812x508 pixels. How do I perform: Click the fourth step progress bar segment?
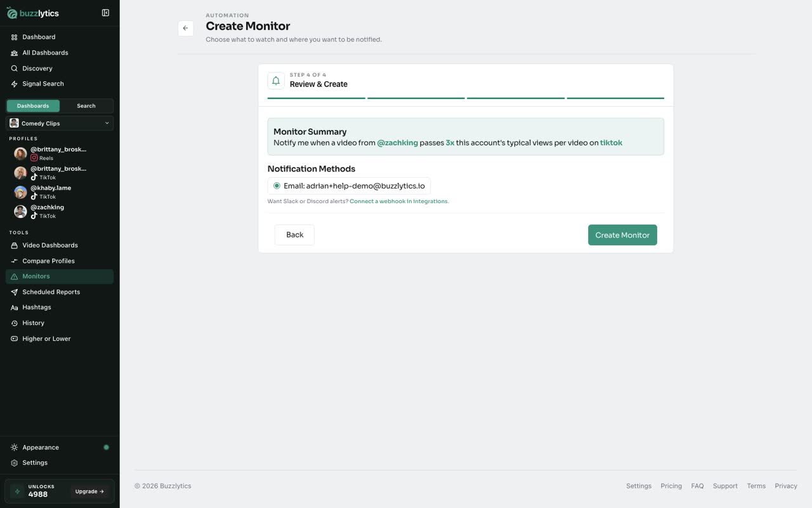(615, 98)
